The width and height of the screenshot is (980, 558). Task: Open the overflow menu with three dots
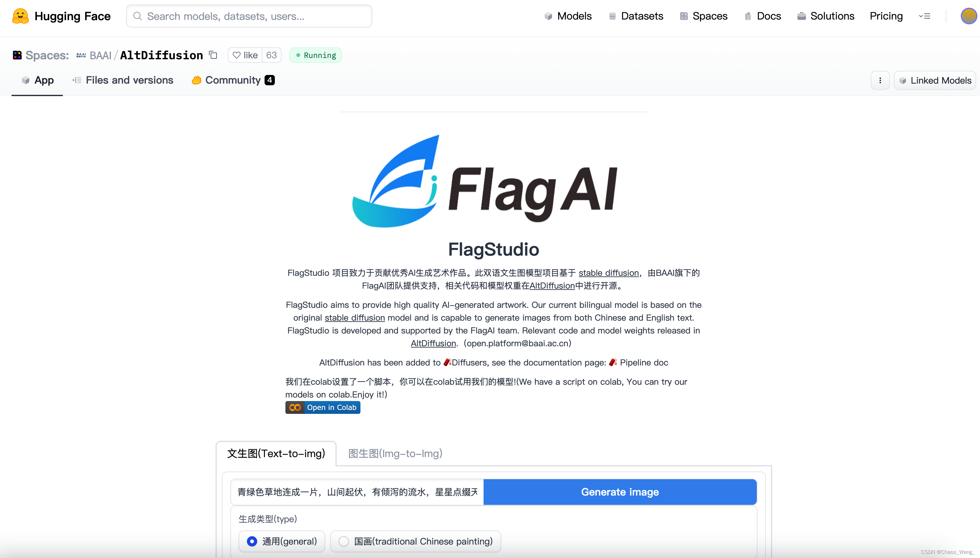[x=880, y=80]
